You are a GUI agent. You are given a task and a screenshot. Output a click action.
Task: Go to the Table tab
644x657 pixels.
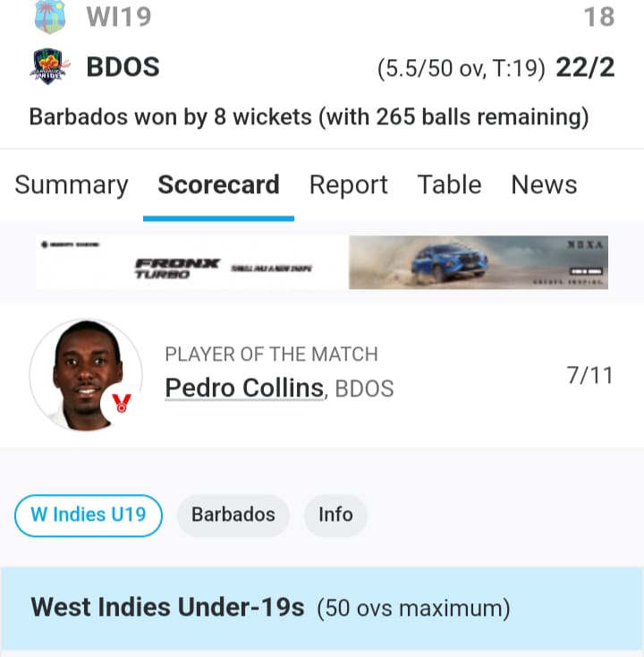(x=449, y=185)
